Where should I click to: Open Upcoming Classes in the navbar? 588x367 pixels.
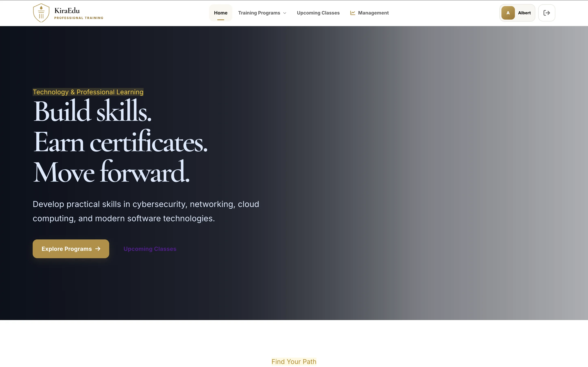coord(318,13)
